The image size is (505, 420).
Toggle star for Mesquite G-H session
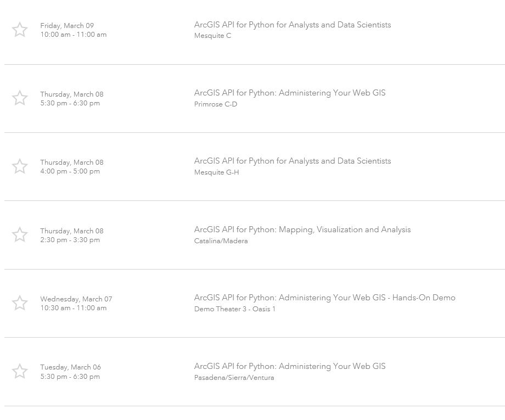[20, 166]
